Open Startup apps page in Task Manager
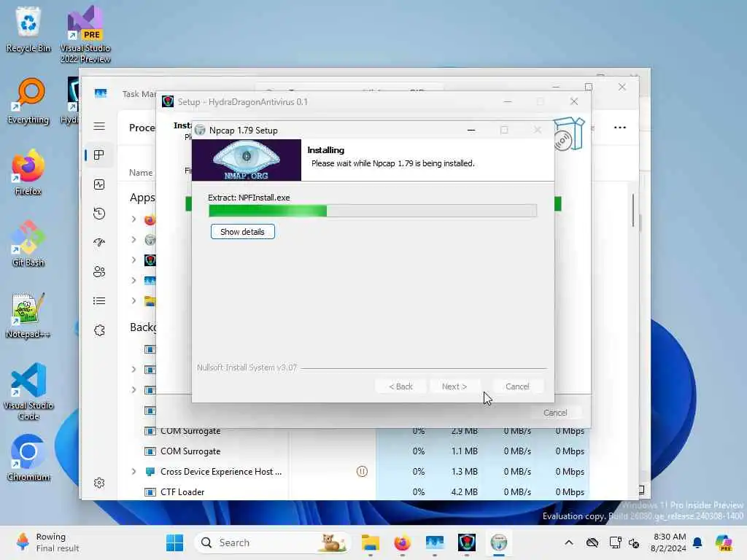747x560 pixels. (99, 242)
